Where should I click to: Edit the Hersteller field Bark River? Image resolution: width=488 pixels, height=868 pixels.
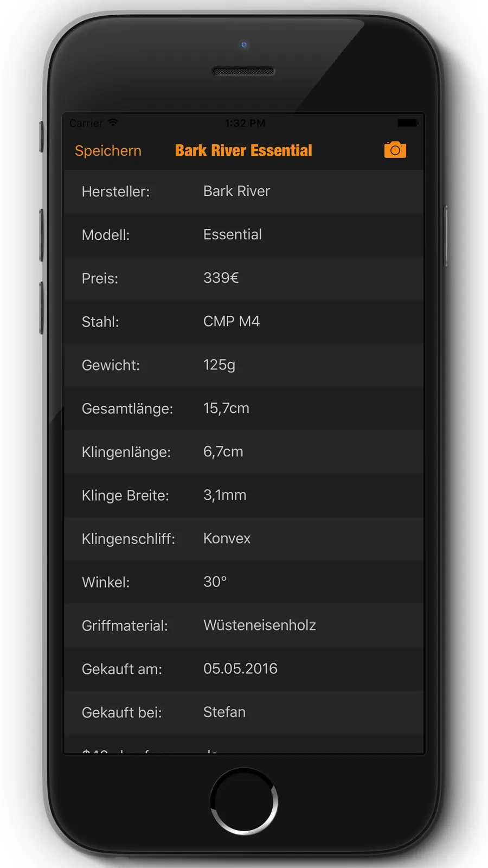coord(236,191)
